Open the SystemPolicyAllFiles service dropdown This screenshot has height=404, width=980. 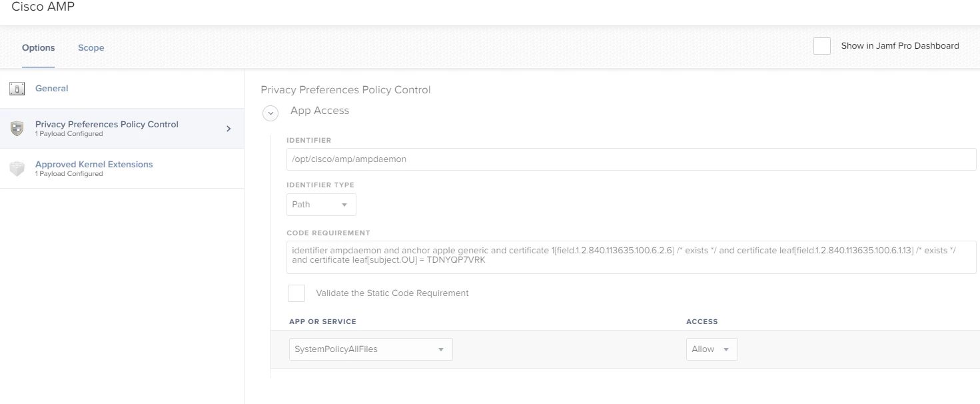[x=370, y=349]
